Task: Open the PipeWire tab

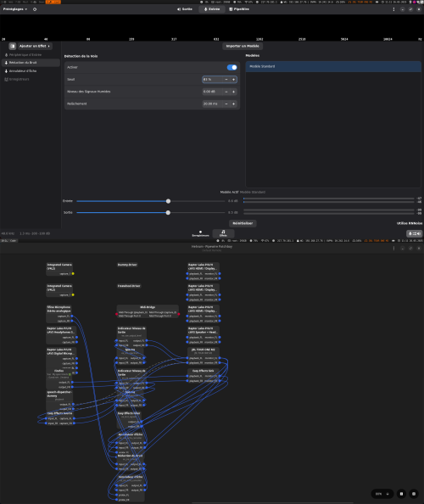Action: [239, 9]
